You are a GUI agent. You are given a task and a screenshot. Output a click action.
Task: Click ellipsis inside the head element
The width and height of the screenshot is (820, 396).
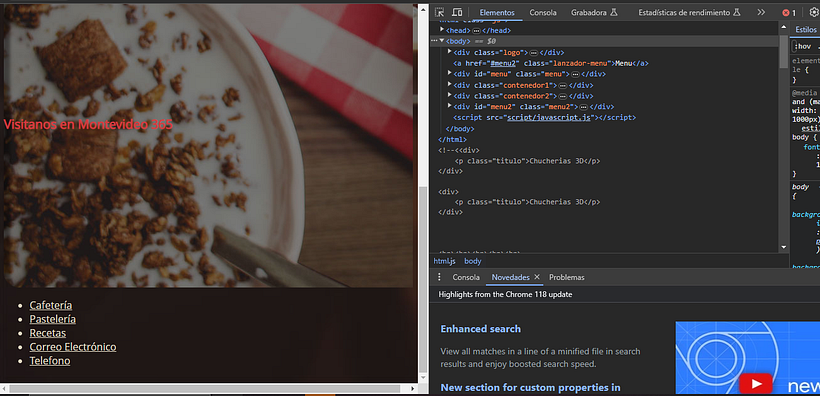pyautogui.click(x=476, y=31)
